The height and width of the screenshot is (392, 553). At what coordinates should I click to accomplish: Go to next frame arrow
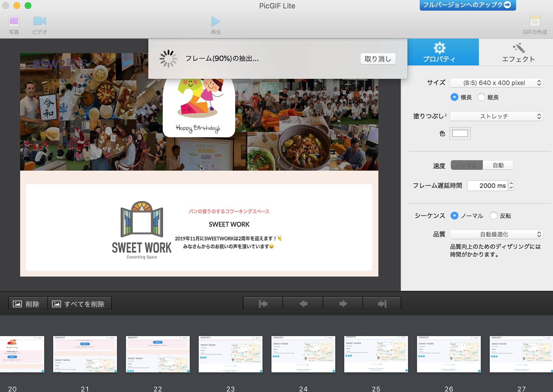[343, 304]
